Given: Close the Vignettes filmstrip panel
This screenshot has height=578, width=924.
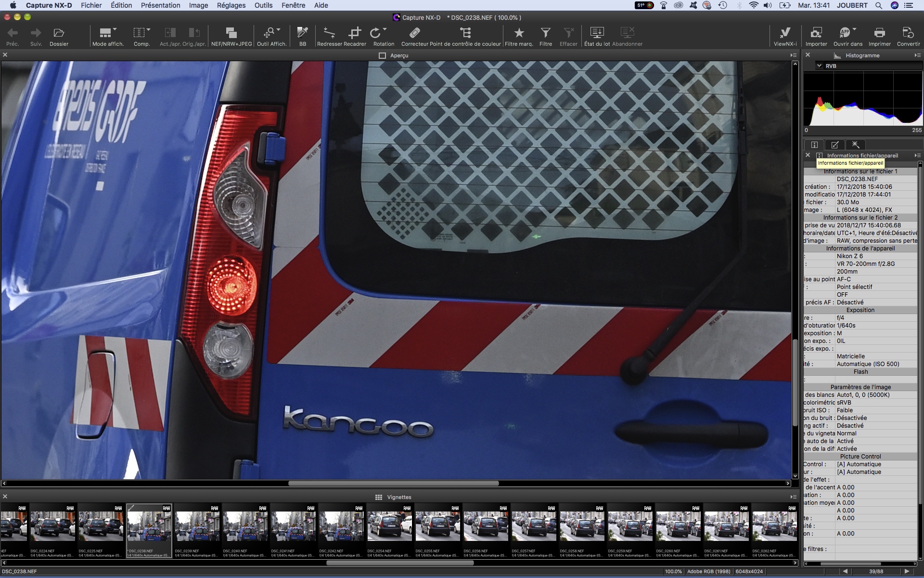Looking at the screenshot, I should point(5,497).
